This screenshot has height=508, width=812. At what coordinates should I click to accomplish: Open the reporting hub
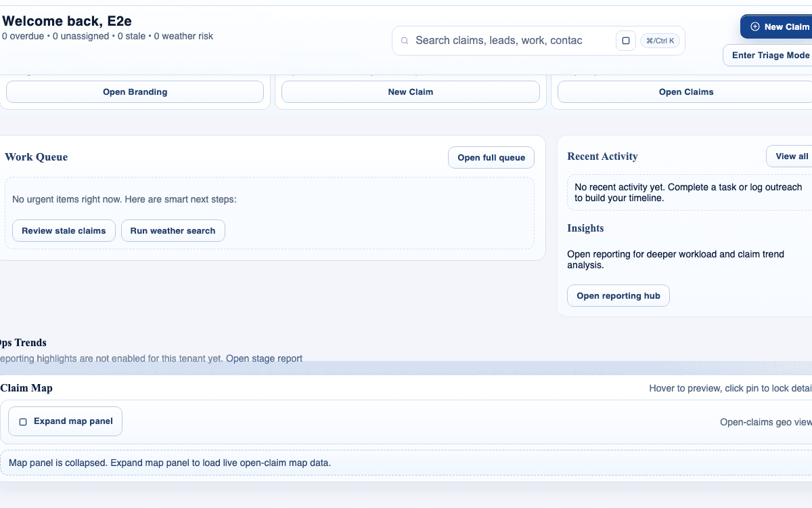(618, 295)
